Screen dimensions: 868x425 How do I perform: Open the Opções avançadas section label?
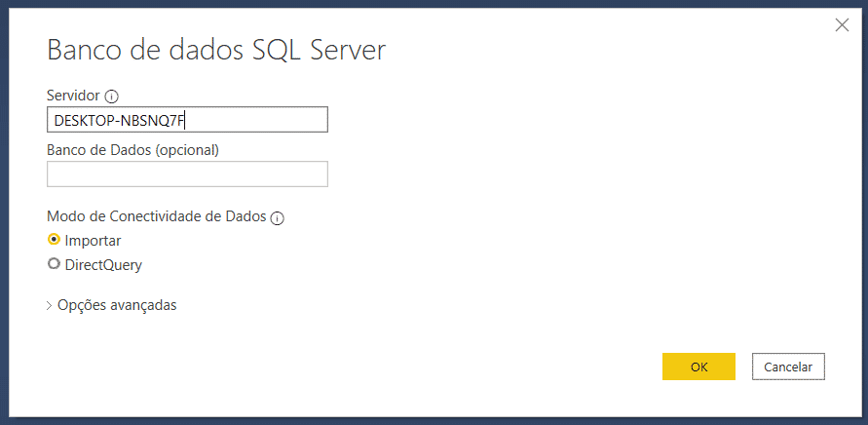(x=117, y=305)
